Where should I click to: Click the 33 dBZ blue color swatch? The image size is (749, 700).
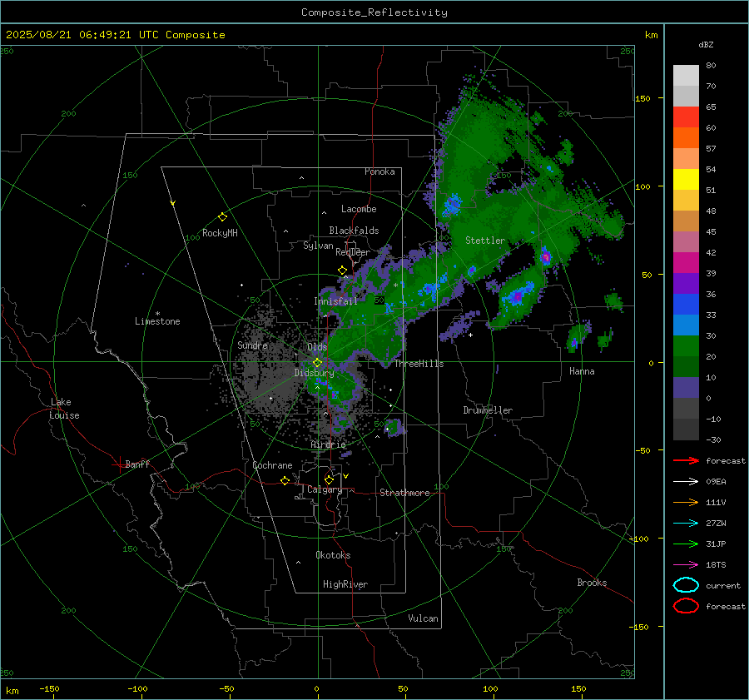686,304
